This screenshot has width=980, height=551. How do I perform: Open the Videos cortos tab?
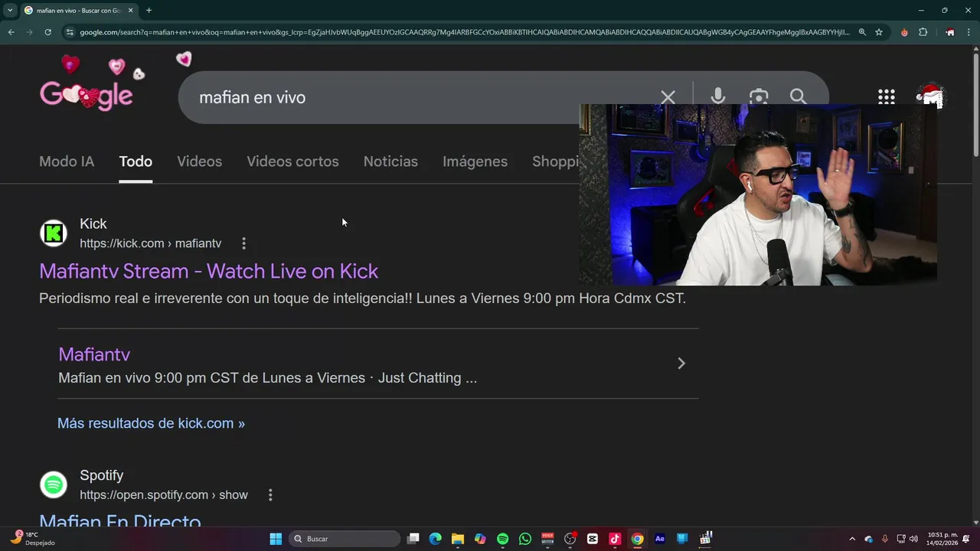[292, 161]
